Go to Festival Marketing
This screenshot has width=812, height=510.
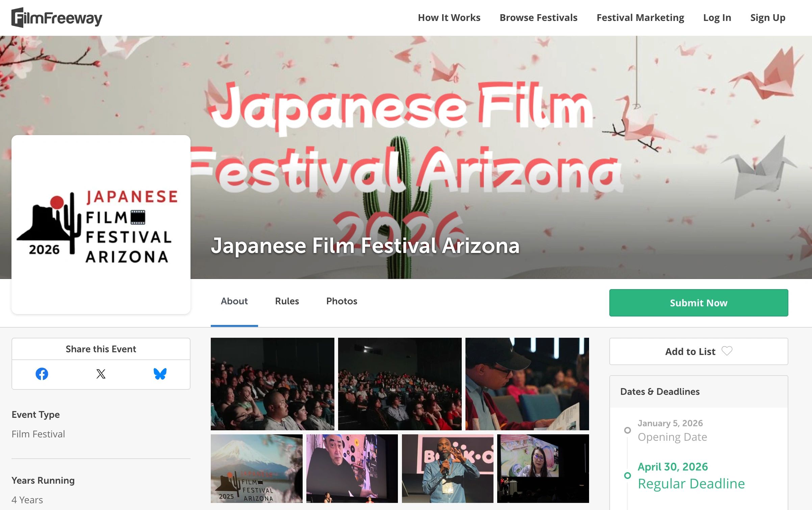click(x=640, y=18)
